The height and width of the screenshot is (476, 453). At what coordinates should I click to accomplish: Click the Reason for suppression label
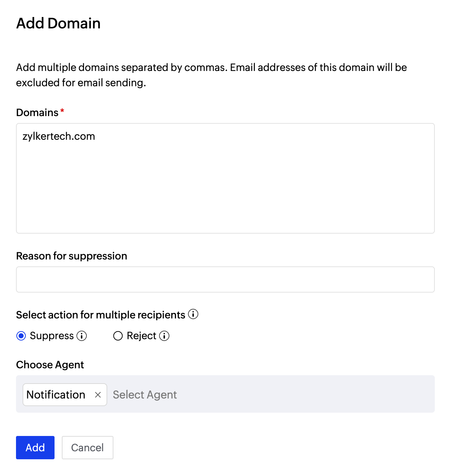(x=71, y=256)
